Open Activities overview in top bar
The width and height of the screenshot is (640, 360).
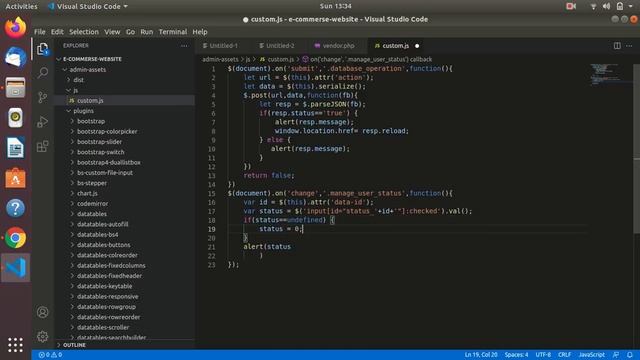pos(21,6)
